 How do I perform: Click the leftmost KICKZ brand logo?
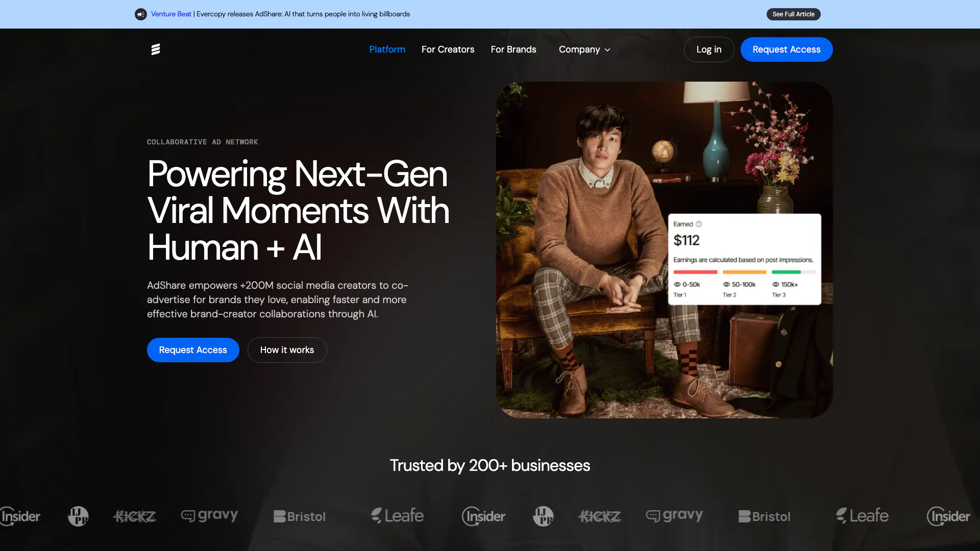coord(135,516)
